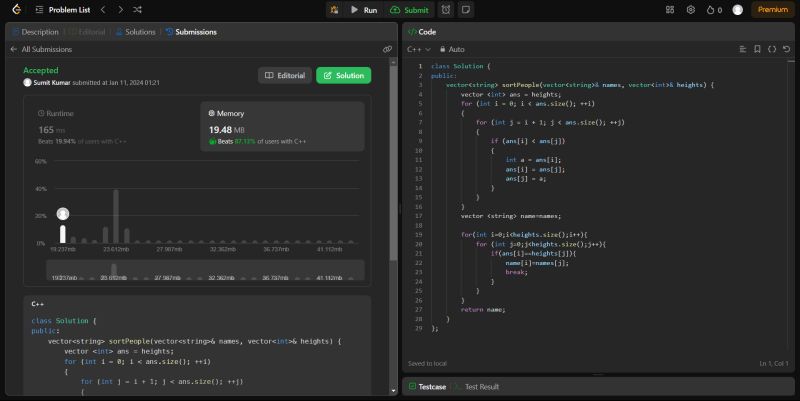Open the Problem List panel
The image size is (800, 401).
pyautogui.click(x=63, y=10)
